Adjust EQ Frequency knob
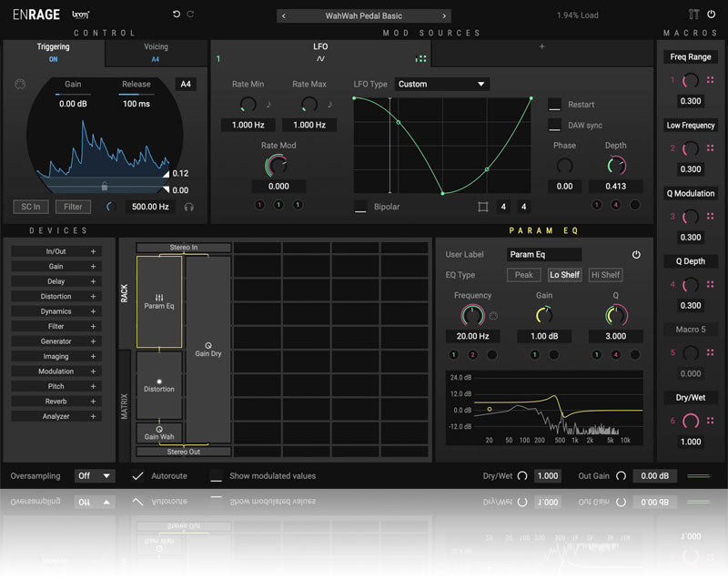Viewport: 728px width, 580px height. coord(472,316)
